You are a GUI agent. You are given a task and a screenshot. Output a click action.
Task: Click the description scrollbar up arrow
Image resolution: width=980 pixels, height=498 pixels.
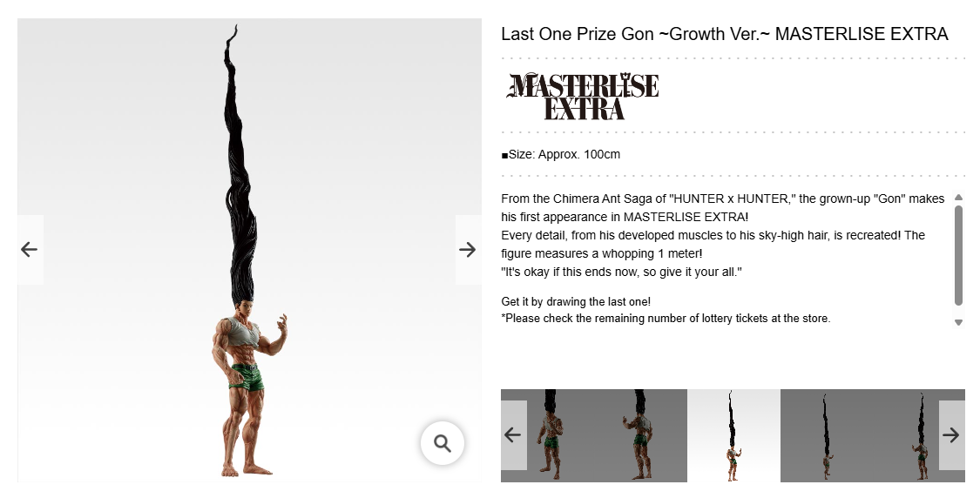click(959, 198)
